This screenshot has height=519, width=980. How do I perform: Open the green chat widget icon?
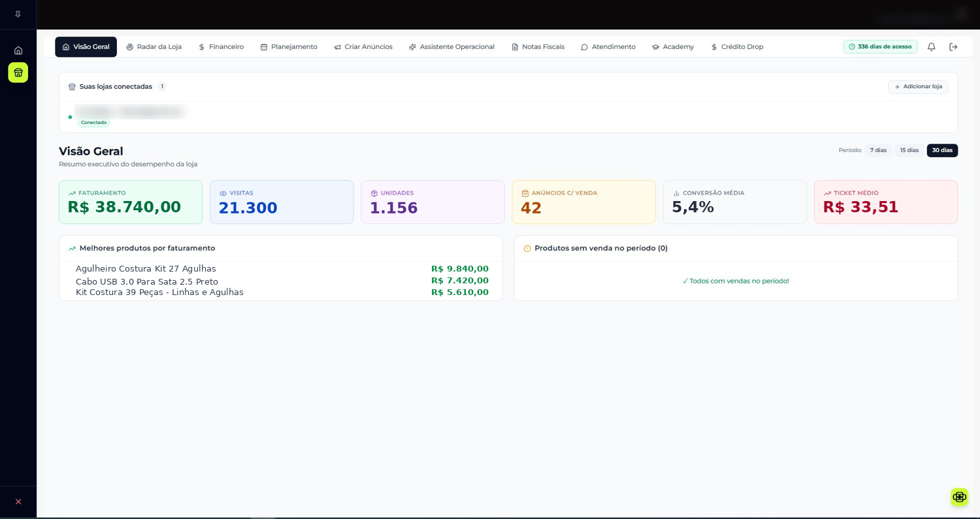pos(959,497)
